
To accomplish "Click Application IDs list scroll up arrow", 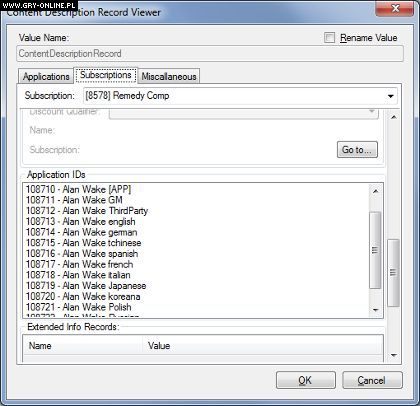I will pyautogui.click(x=376, y=191).
